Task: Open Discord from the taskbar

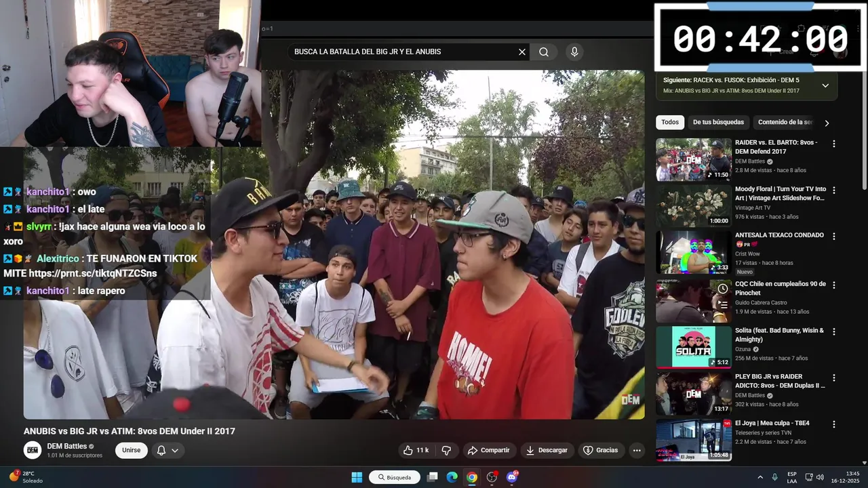Action: pyautogui.click(x=512, y=477)
